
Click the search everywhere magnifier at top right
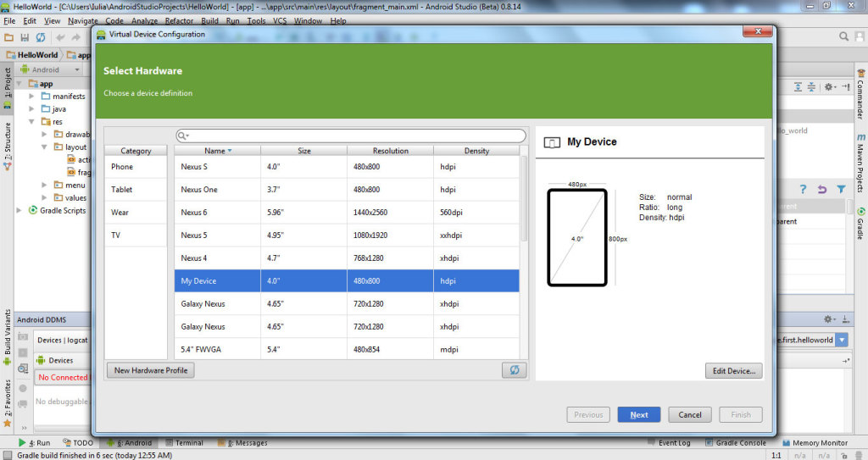843,36
